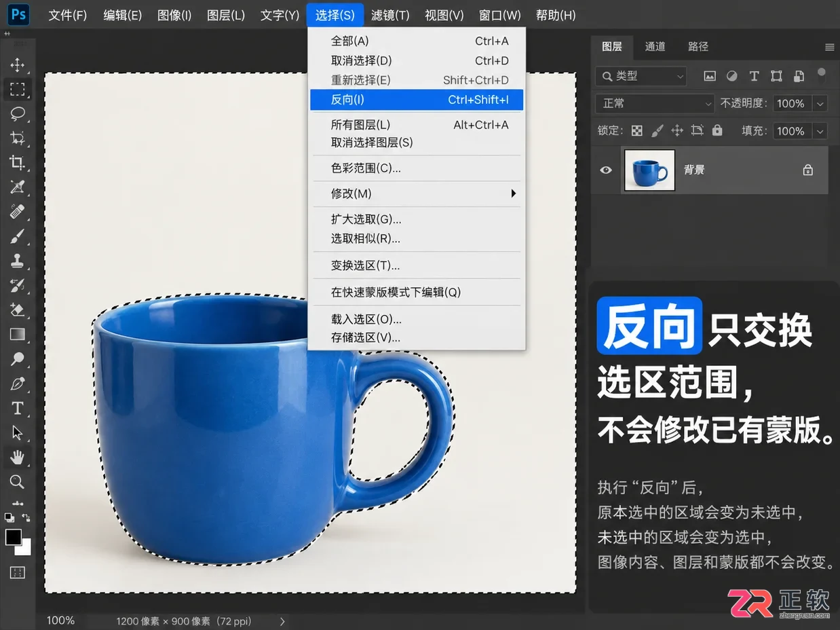
Task: Select the History Brush tool
Action: (x=18, y=285)
